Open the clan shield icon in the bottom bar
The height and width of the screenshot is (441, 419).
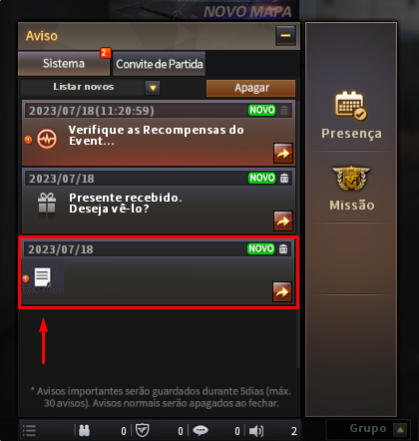point(142,430)
